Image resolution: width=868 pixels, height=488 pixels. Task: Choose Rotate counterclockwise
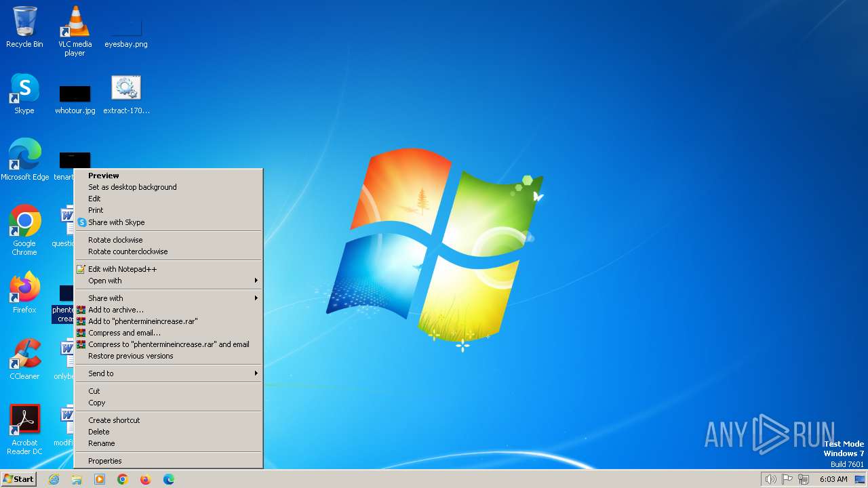(168, 251)
